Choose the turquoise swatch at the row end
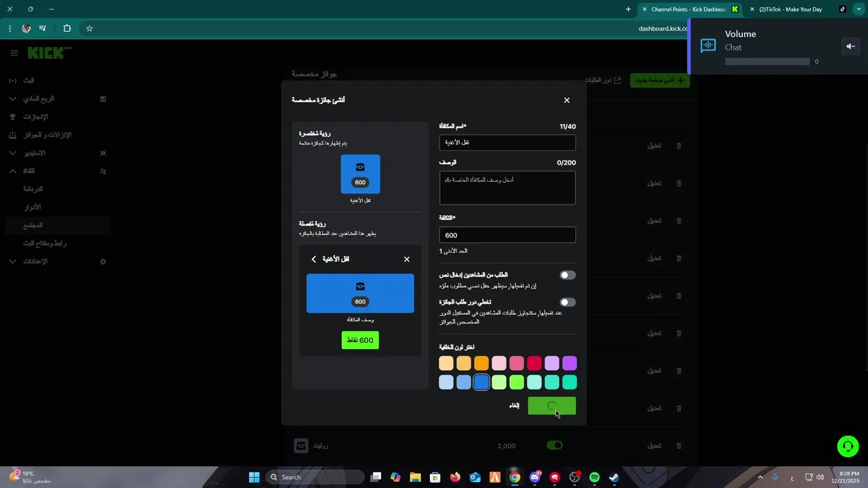This screenshot has height=488, width=868. pos(570,382)
